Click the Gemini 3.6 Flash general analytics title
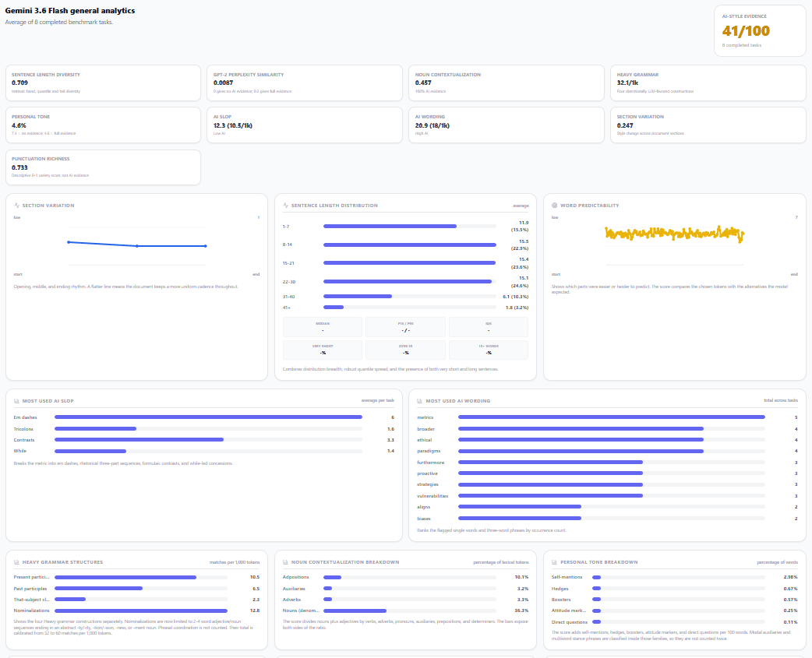Viewport: 812px width, 658px height. tap(70, 10)
